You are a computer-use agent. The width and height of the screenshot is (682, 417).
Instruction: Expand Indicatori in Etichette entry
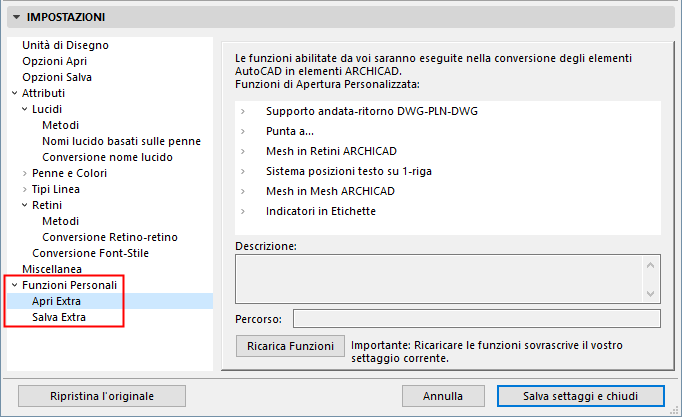tap(243, 211)
